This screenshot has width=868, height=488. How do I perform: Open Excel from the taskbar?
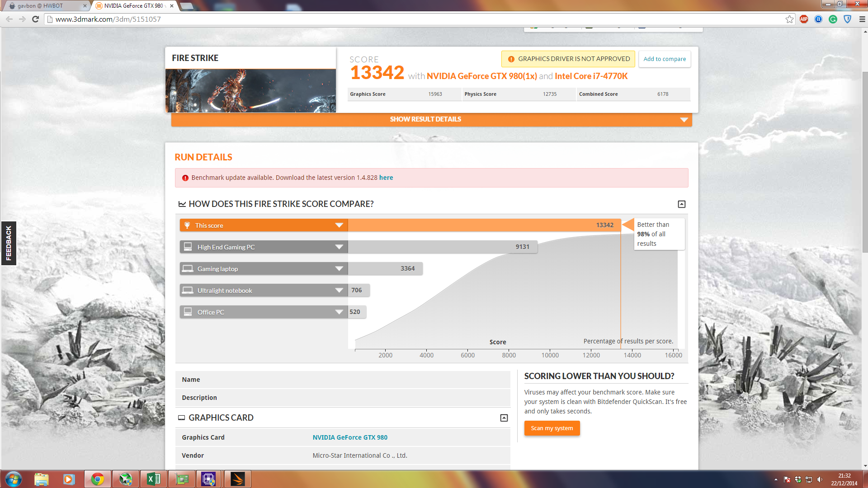point(154,479)
